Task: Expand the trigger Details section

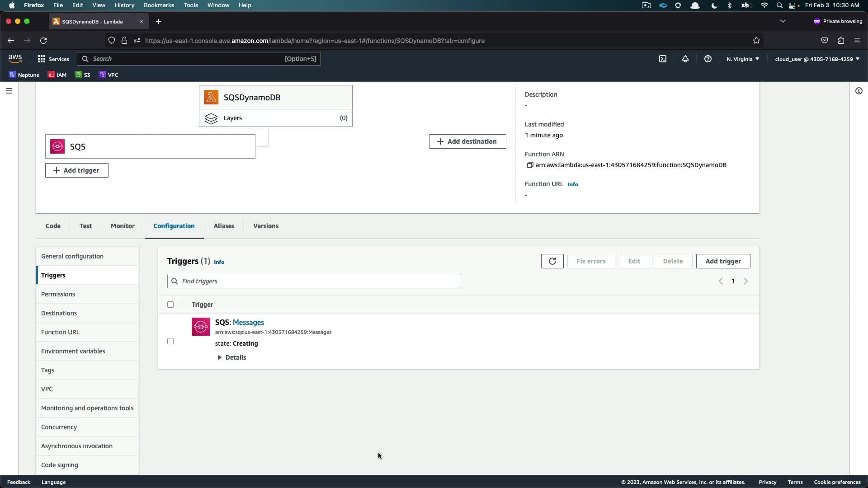Action: point(232,357)
